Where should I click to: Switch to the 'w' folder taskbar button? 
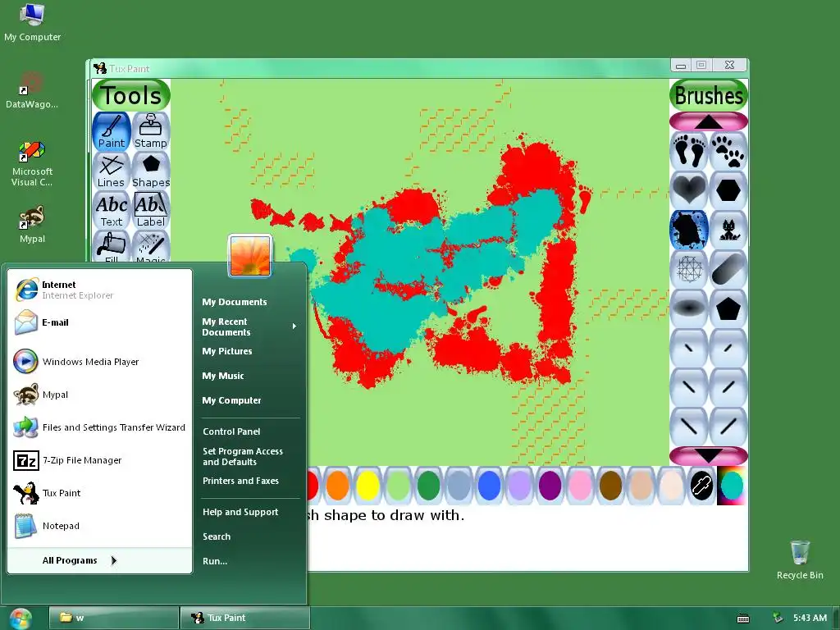[x=114, y=618]
